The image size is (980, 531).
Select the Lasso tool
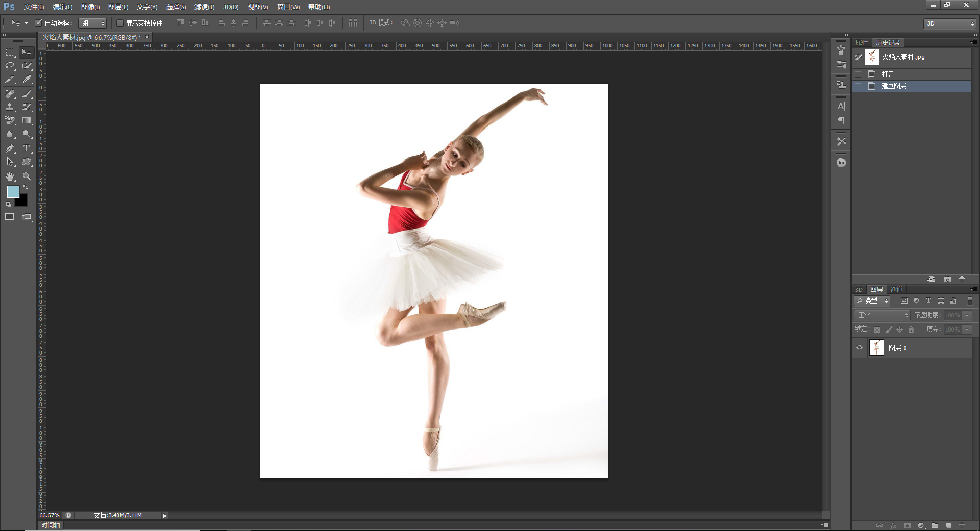[10, 66]
